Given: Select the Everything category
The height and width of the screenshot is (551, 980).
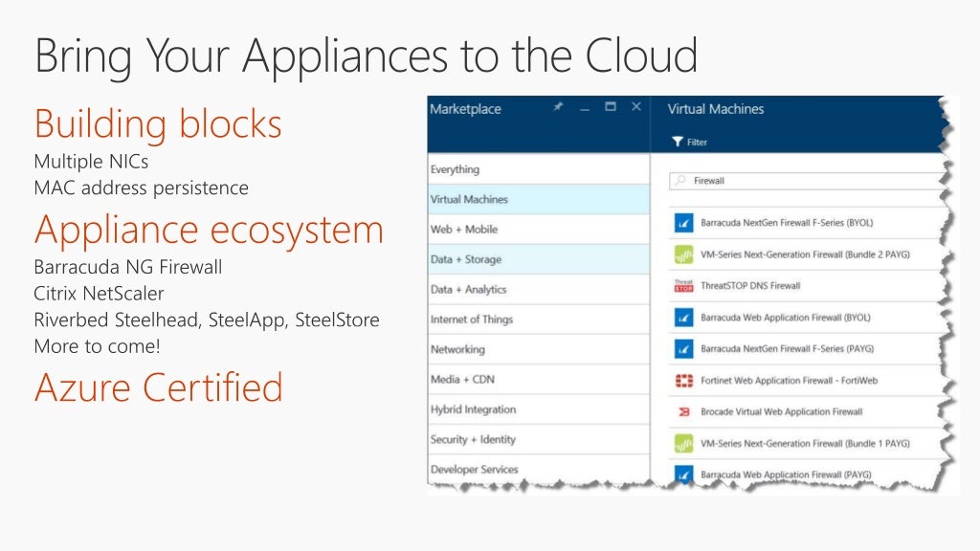Looking at the screenshot, I should pos(539,169).
